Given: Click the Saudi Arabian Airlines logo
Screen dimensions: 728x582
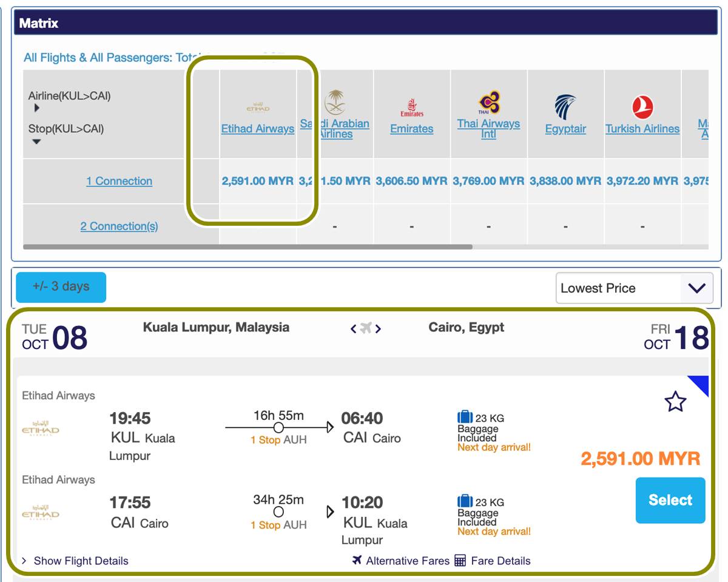Looking at the screenshot, I should [x=335, y=101].
